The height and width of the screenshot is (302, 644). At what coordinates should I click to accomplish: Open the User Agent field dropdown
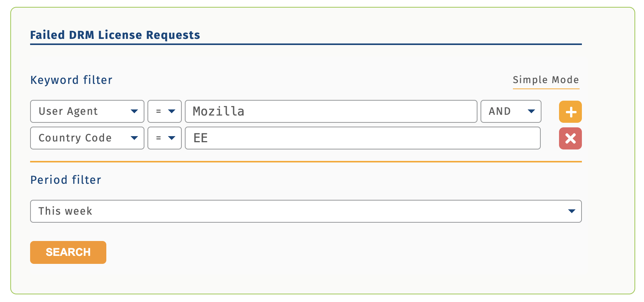point(87,111)
